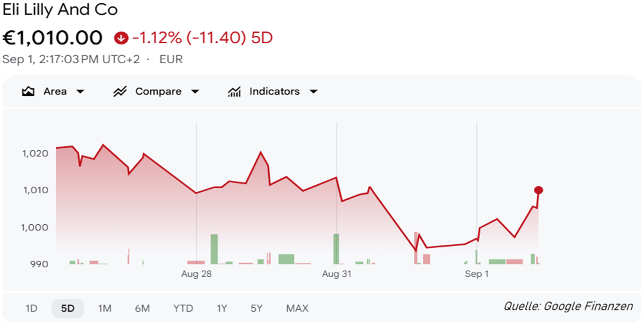The image size is (644, 322).
Task: Click the Aug 28 date marker
Action: click(x=196, y=274)
